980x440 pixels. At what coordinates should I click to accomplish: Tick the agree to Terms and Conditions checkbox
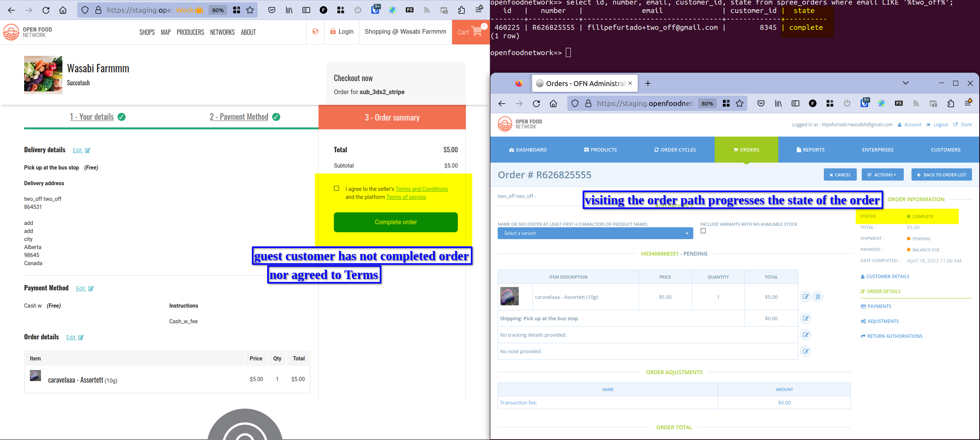(x=336, y=188)
